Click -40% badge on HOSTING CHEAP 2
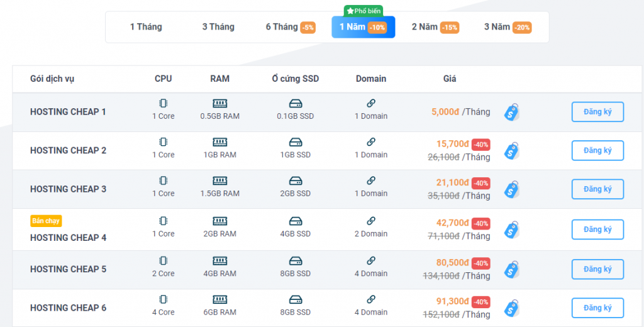Screen dimensions: 644x327 (x=480, y=145)
